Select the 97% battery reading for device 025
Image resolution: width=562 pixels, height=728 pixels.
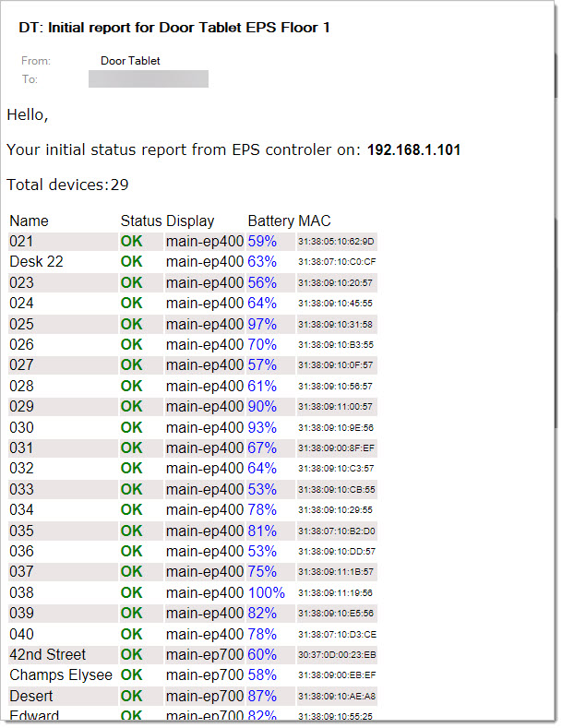[262, 324]
